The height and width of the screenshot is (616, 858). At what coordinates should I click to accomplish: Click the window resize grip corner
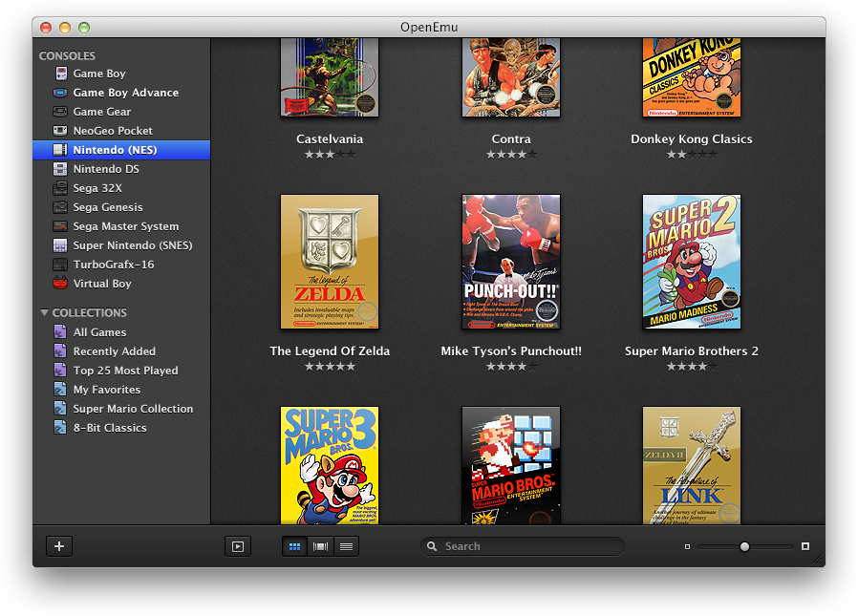tap(818, 559)
